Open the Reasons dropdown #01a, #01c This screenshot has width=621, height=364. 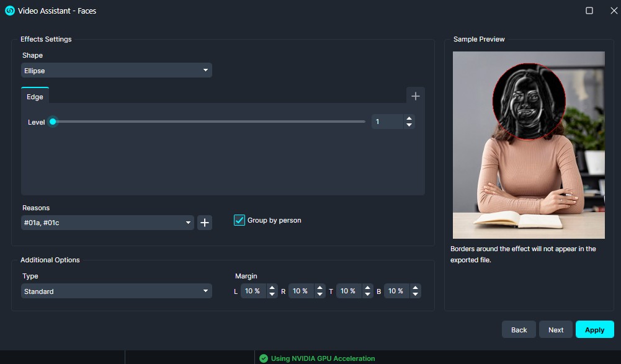pyautogui.click(x=107, y=223)
